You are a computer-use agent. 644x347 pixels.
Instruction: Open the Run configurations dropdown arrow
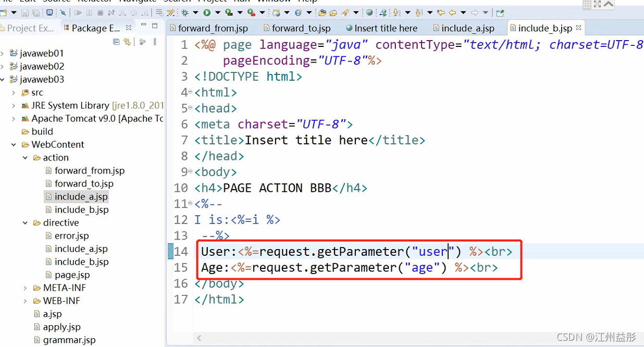pos(217,13)
